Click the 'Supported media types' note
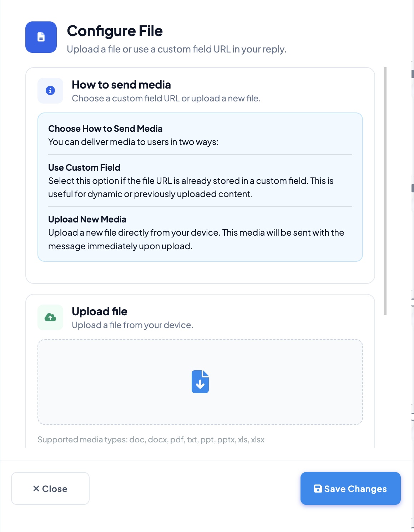The height and width of the screenshot is (532, 414). coord(151,440)
